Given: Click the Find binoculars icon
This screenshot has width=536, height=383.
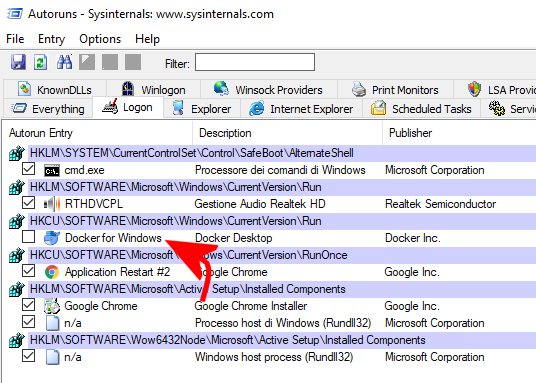Looking at the screenshot, I should pos(64,62).
